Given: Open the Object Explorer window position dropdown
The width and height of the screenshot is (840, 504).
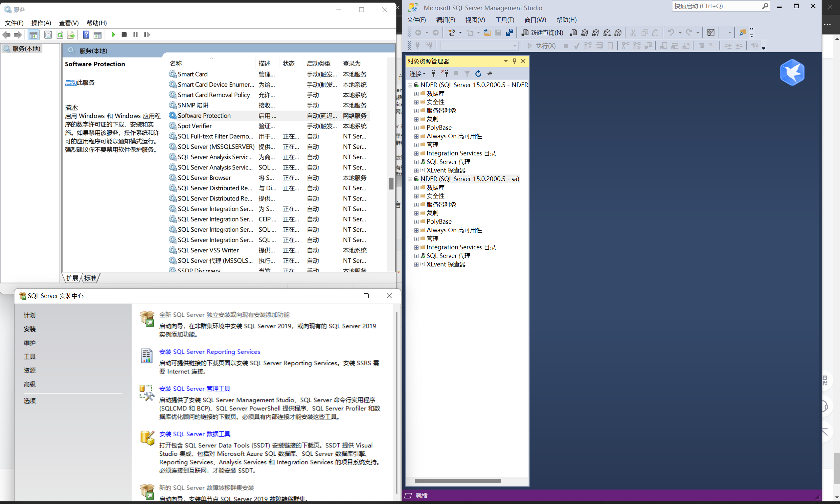Looking at the screenshot, I should pyautogui.click(x=506, y=61).
